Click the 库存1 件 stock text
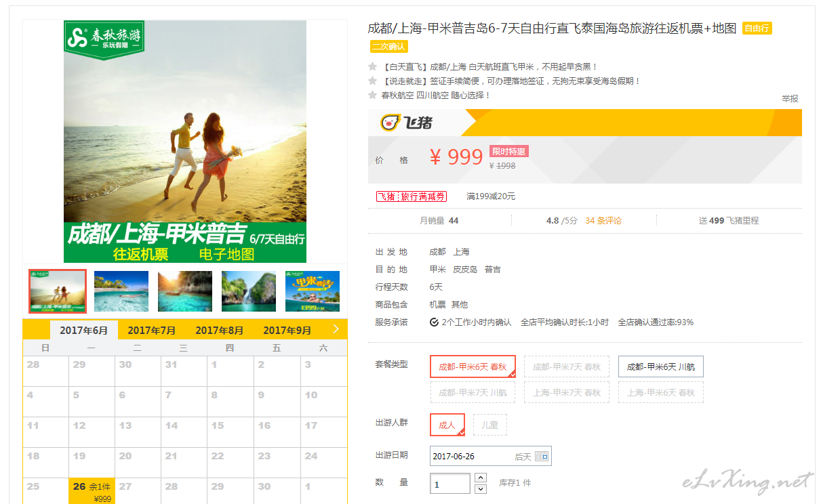 click(x=515, y=483)
